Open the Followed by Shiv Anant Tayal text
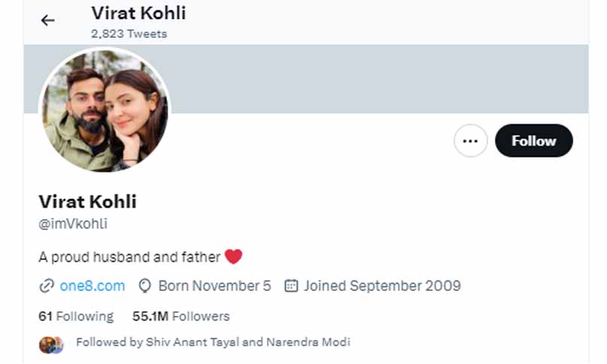The width and height of the screenshot is (607, 364). coord(213,342)
